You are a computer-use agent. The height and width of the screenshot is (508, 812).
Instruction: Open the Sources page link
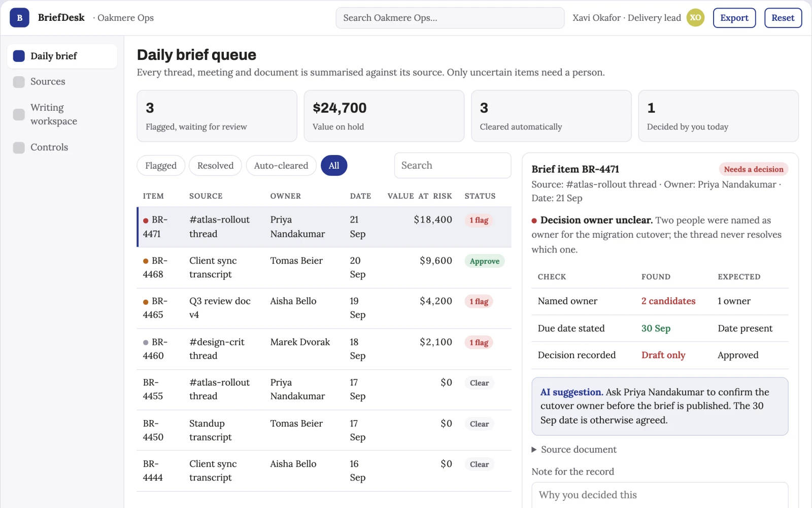click(x=62, y=82)
